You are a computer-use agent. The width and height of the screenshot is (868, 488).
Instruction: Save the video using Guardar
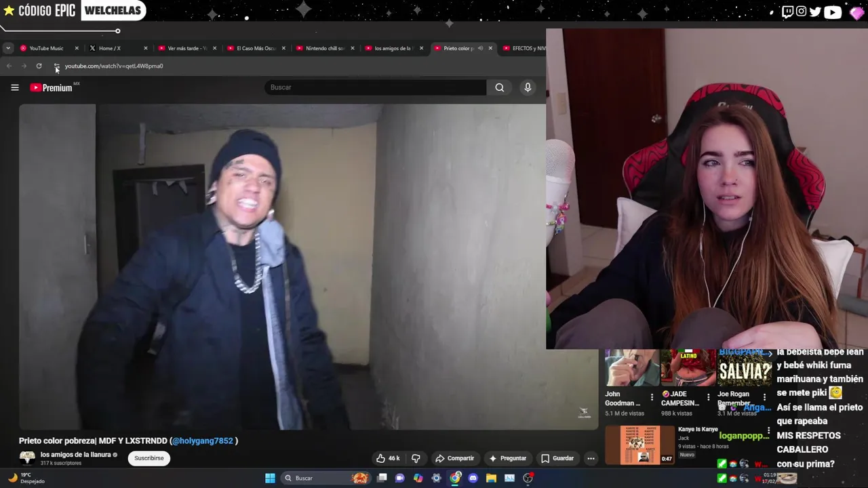(x=557, y=458)
